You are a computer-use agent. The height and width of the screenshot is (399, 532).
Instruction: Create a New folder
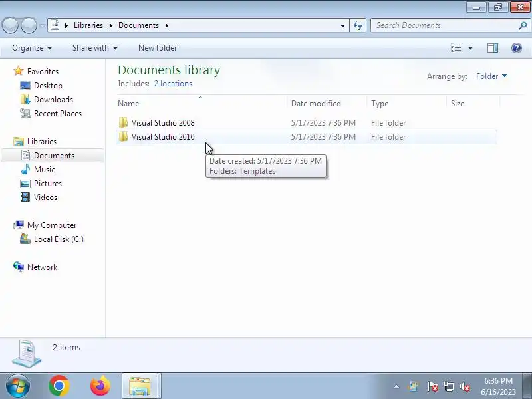click(158, 48)
